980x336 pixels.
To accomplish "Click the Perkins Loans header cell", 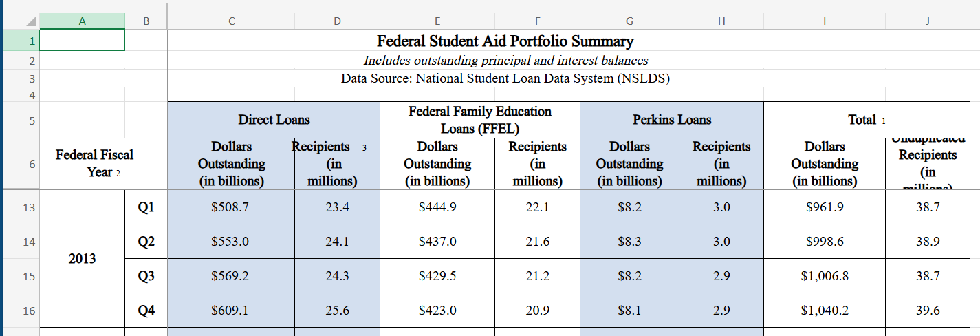I will pos(671,120).
